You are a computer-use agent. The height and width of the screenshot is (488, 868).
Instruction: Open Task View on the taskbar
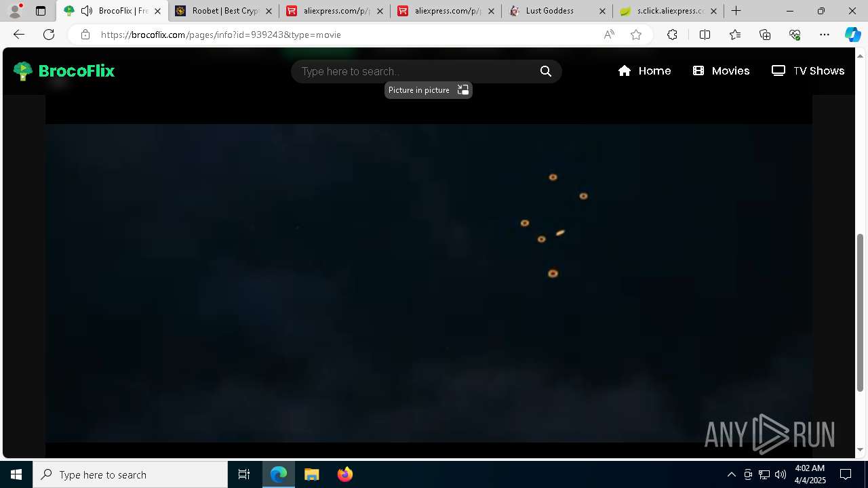click(x=244, y=474)
